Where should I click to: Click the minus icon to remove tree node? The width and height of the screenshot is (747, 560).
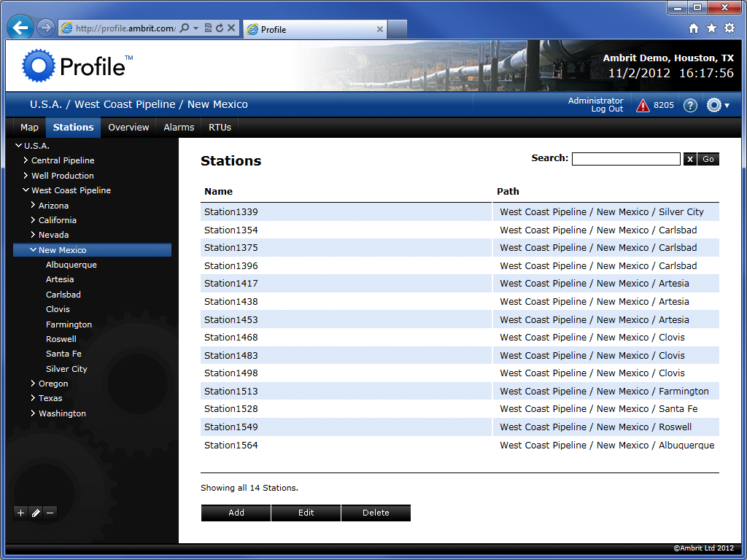coord(50,513)
